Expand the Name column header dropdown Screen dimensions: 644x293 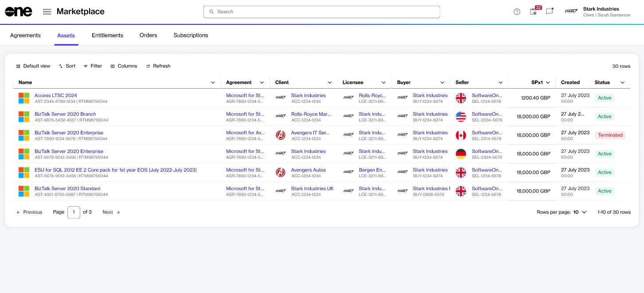213,82
